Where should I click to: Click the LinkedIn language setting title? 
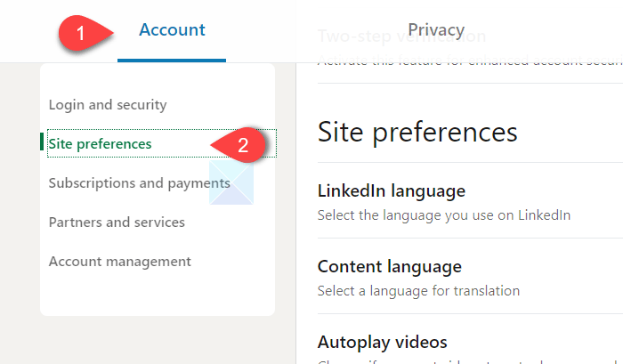tap(391, 191)
